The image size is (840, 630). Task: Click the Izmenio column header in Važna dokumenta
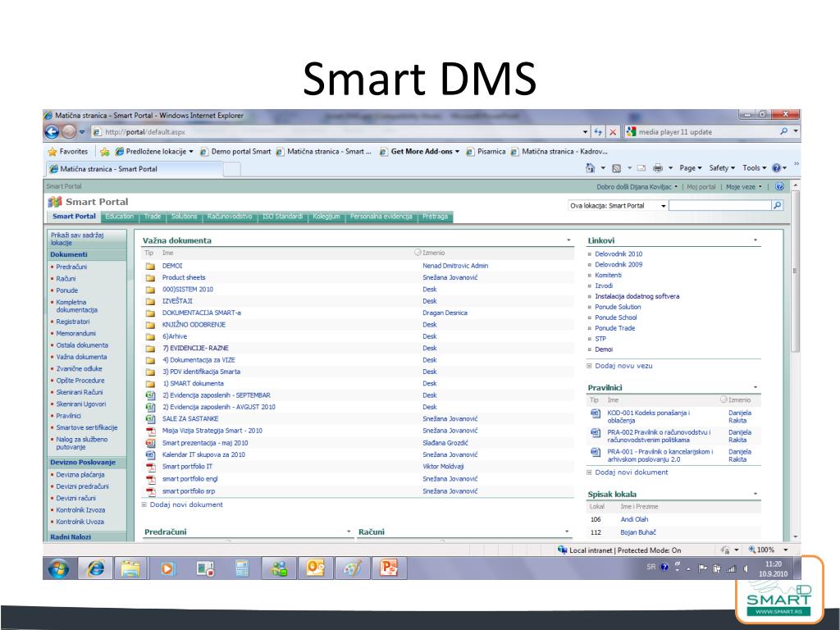[433, 253]
